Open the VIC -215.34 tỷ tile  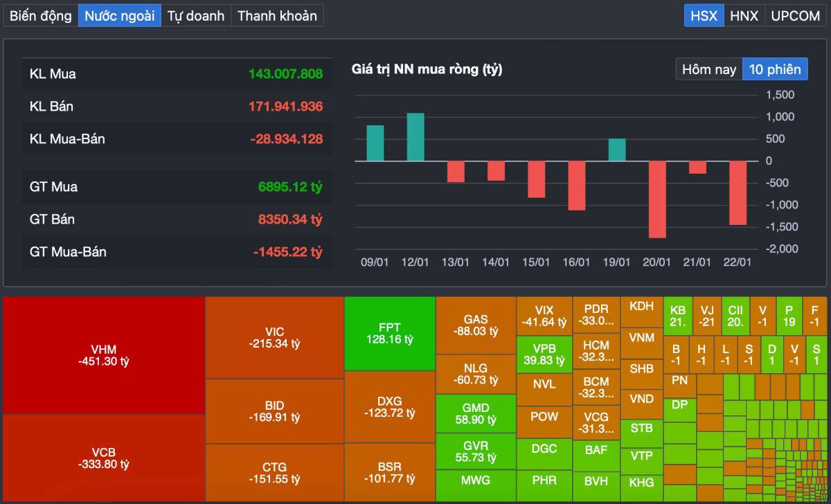(275, 338)
